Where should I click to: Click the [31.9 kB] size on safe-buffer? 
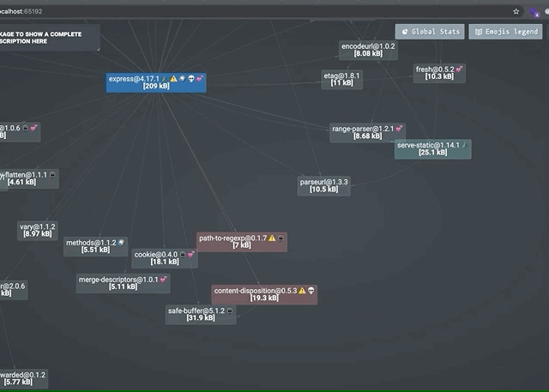tap(201, 317)
